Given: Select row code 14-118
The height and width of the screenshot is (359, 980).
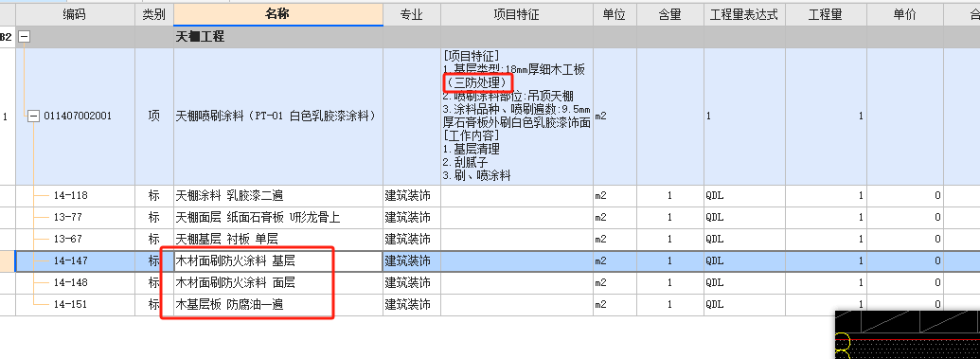Looking at the screenshot, I should point(71,196).
